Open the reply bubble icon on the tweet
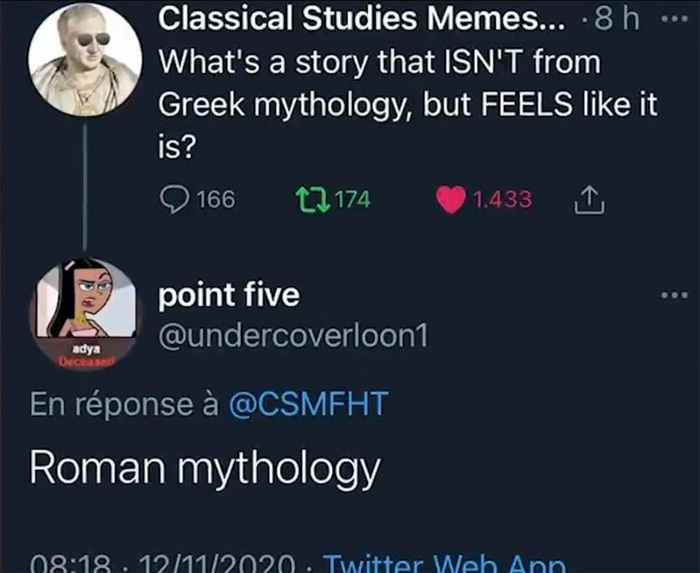 [x=174, y=199]
